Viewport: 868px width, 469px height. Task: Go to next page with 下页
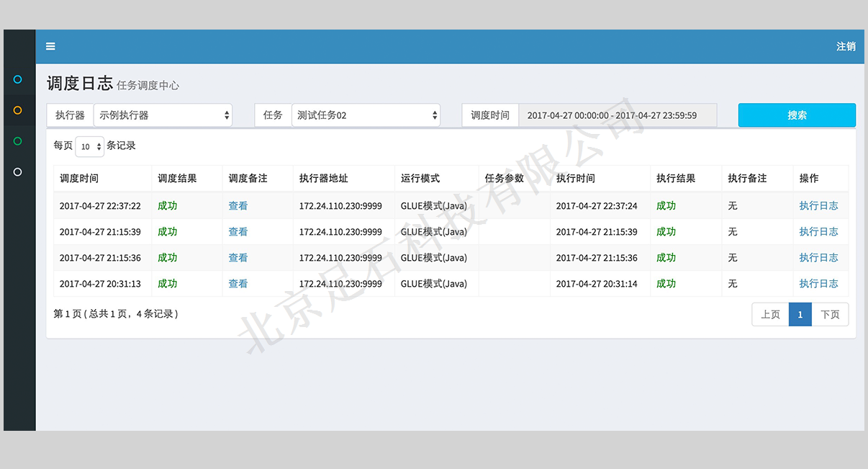tap(830, 315)
